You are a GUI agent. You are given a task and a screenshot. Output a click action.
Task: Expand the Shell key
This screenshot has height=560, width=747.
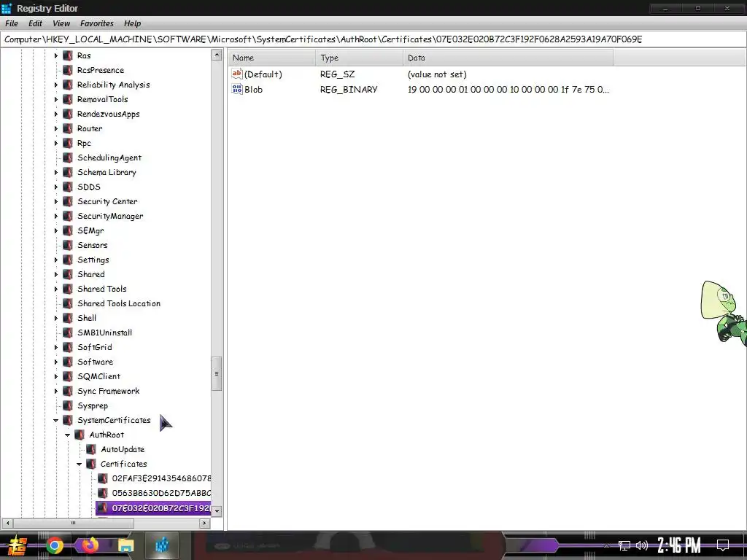55,318
